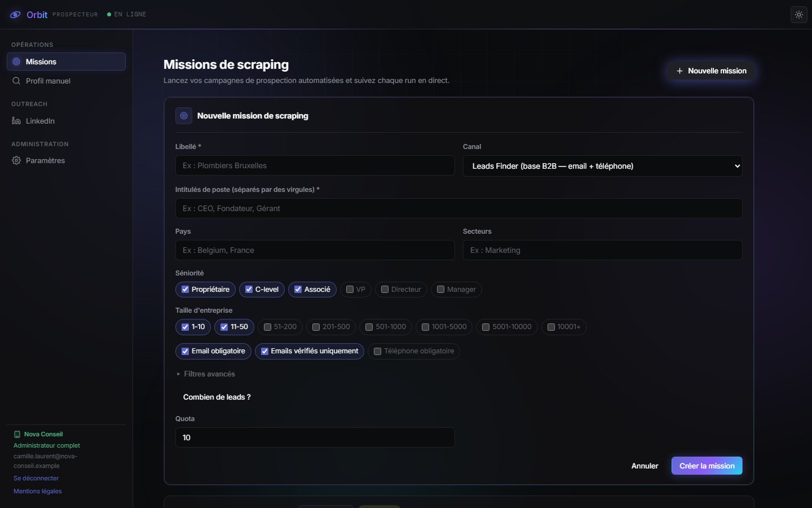Viewport: 812px width, 508px height.
Task: Click Créer la mission button
Action: pyautogui.click(x=707, y=466)
